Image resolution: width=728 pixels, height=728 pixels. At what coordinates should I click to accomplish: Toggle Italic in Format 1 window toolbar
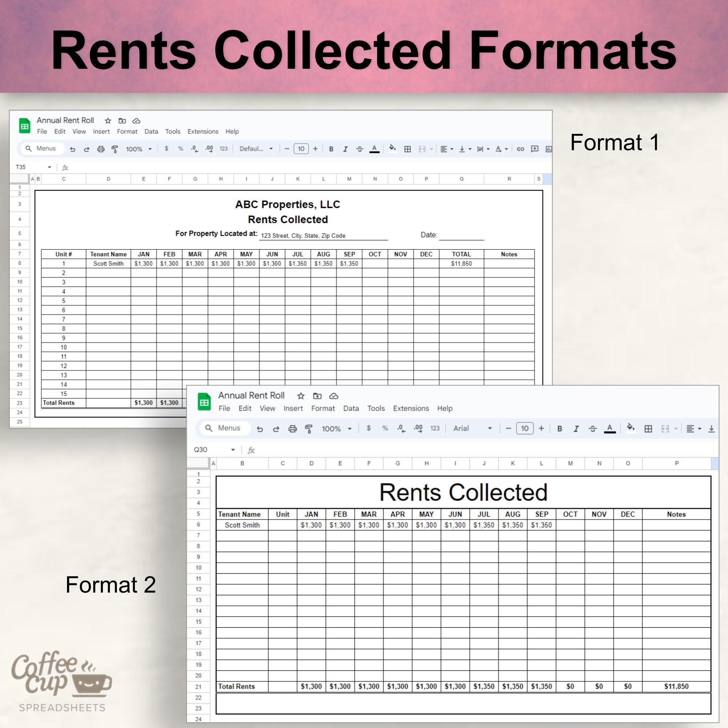tap(345, 149)
